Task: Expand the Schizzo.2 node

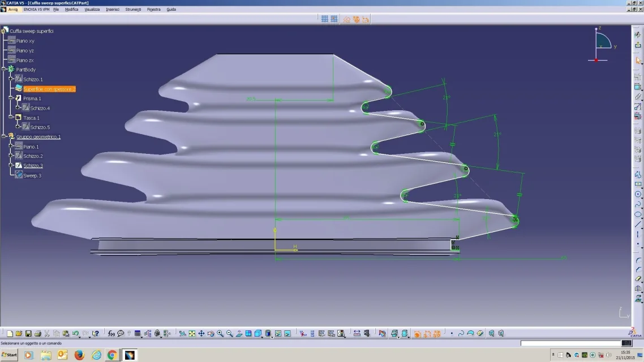Action: click(x=11, y=156)
